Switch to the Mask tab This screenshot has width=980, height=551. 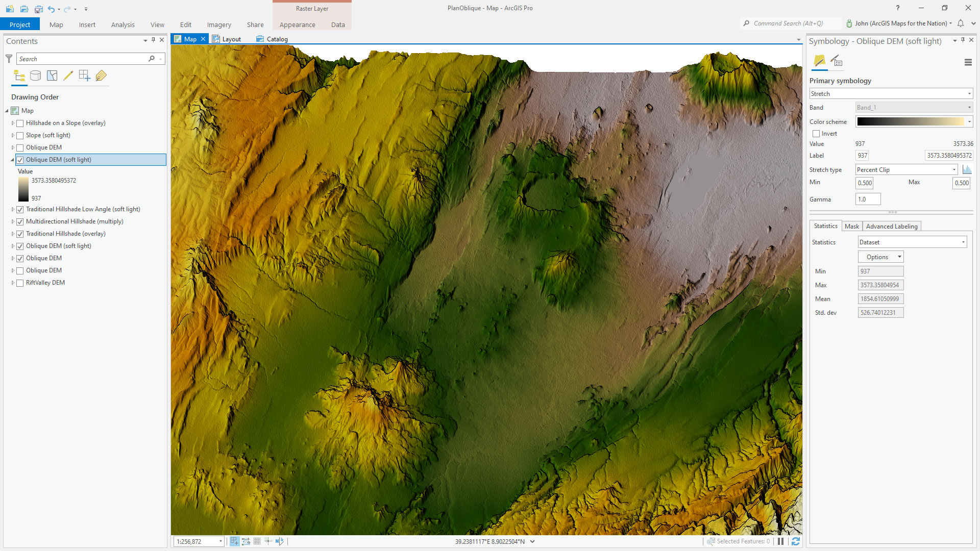pos(851,227)
